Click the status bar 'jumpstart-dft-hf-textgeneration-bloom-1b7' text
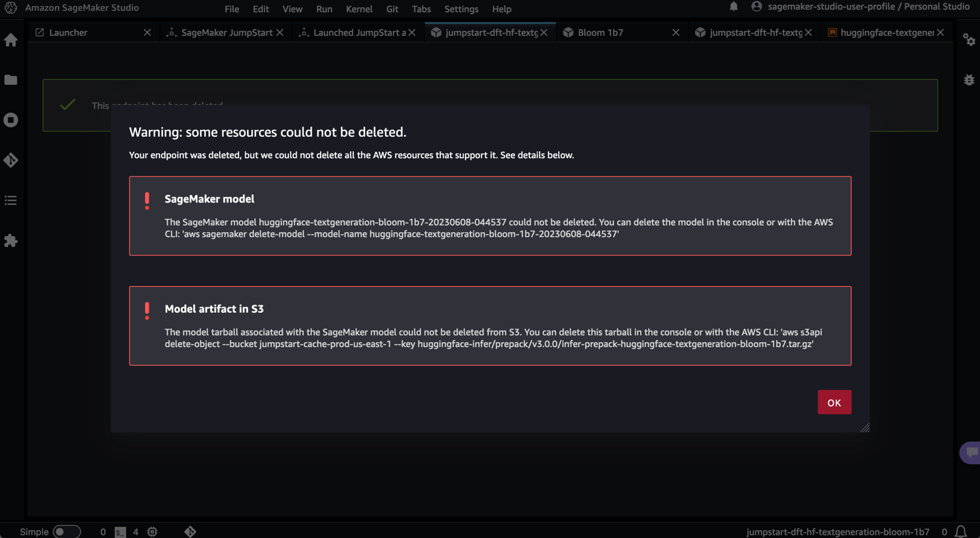 (x=838, y=532)
